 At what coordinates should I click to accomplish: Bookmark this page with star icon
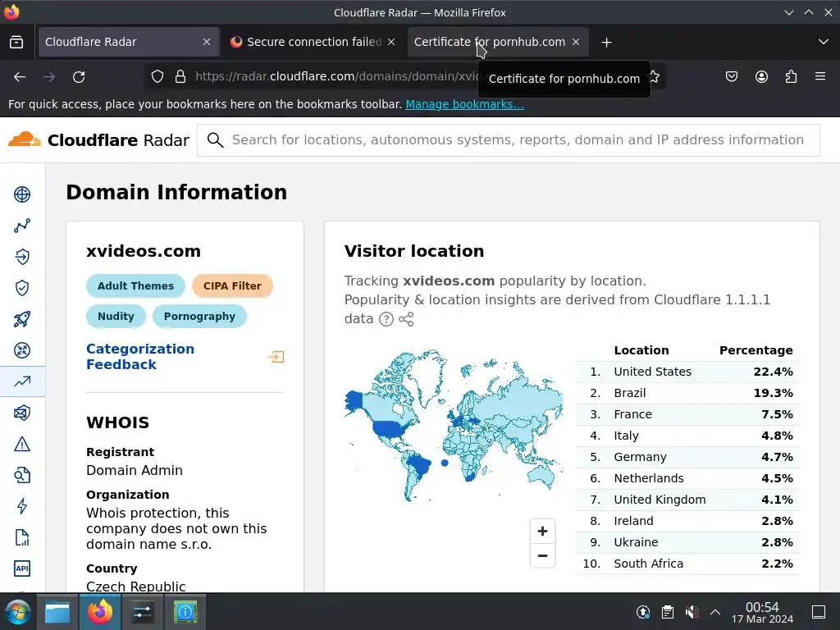coord(654,76)
